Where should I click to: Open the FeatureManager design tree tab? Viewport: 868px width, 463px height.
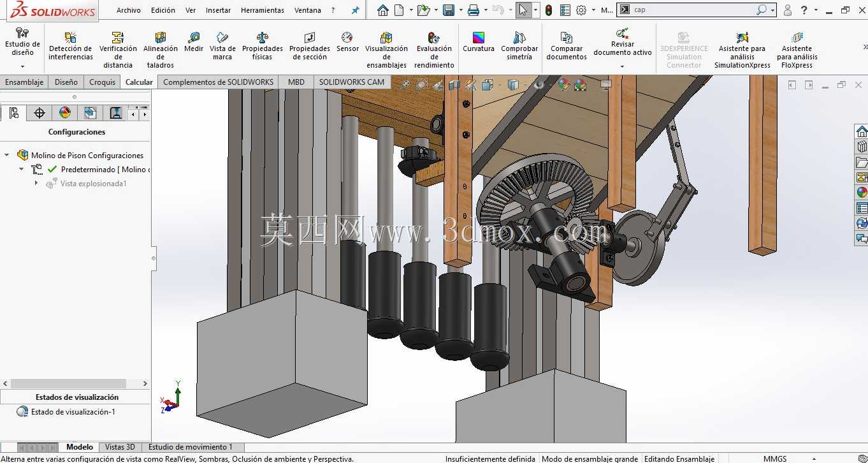(x=13, y=113)
